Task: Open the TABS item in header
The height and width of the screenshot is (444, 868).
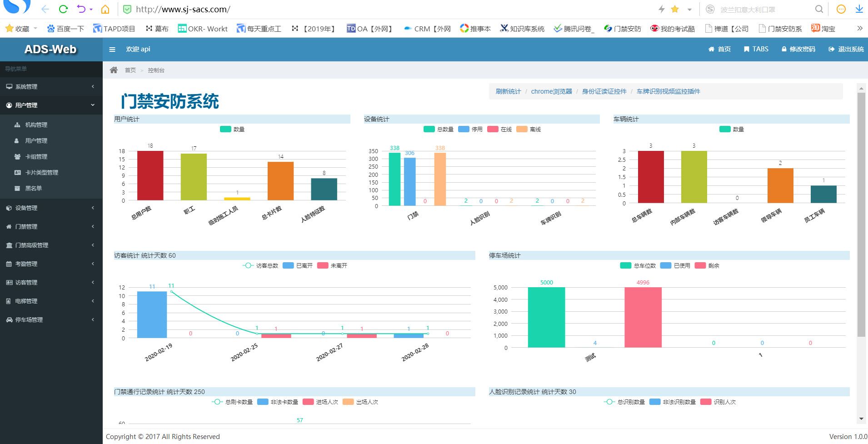Action: (x=756, y=49)
